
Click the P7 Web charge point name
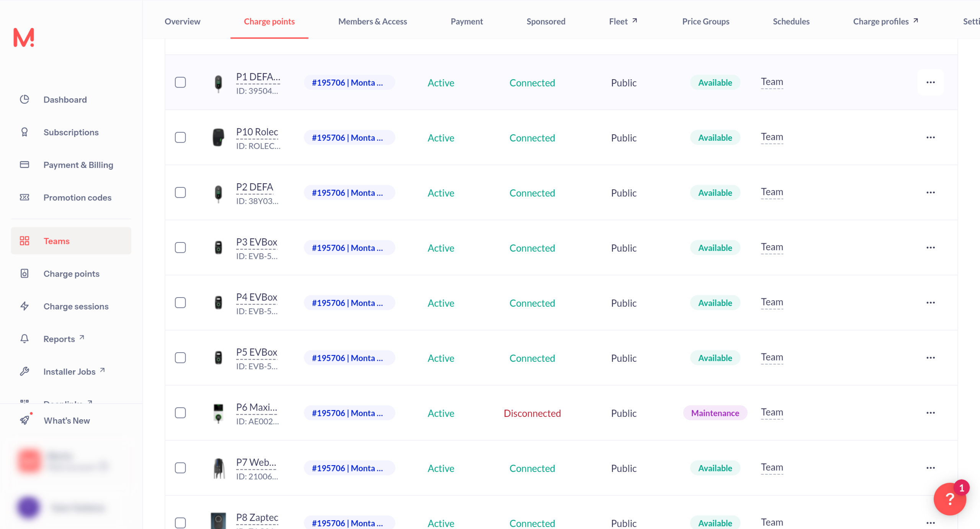tap(256, 463)
